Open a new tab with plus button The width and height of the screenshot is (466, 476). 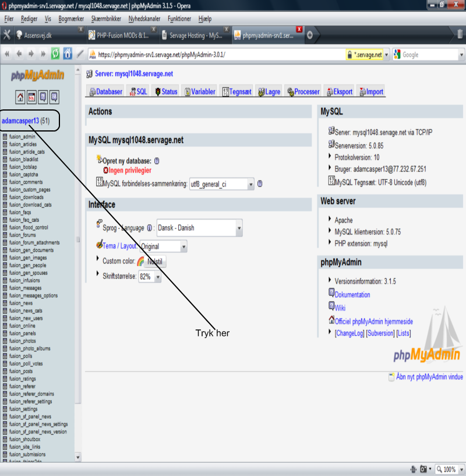310,35
